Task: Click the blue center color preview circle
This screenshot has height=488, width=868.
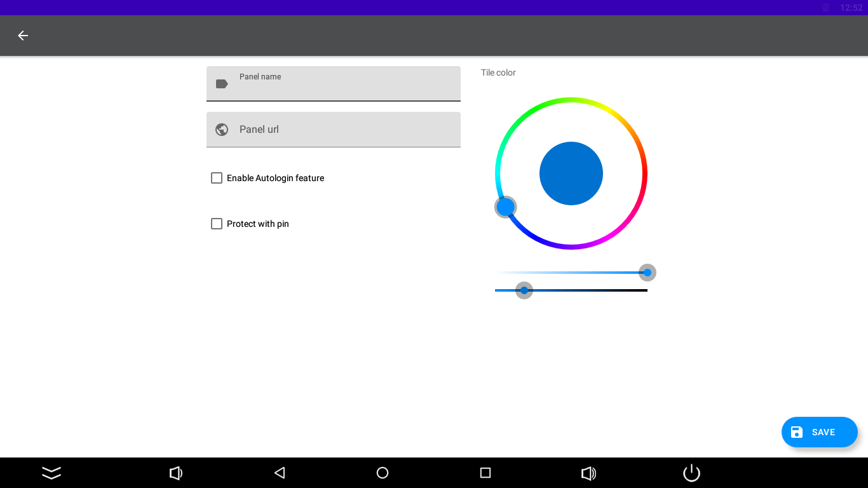Action: coord(571,173)
